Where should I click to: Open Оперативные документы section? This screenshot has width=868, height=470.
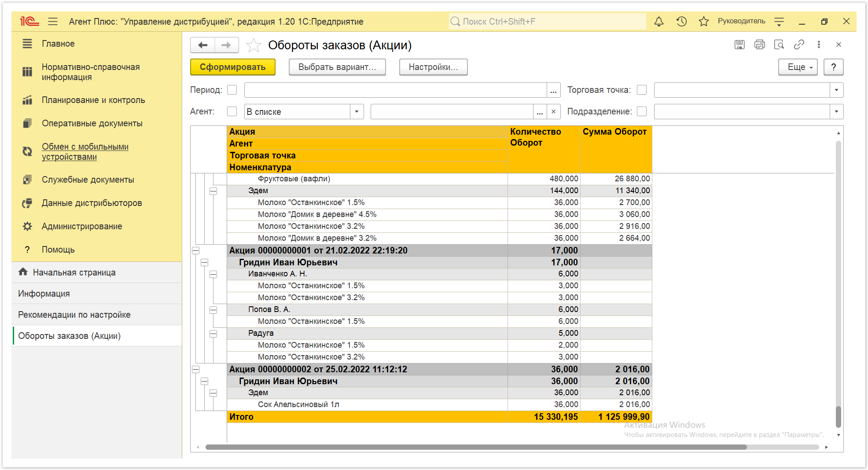pyautogui.click(x=92, y=123)
